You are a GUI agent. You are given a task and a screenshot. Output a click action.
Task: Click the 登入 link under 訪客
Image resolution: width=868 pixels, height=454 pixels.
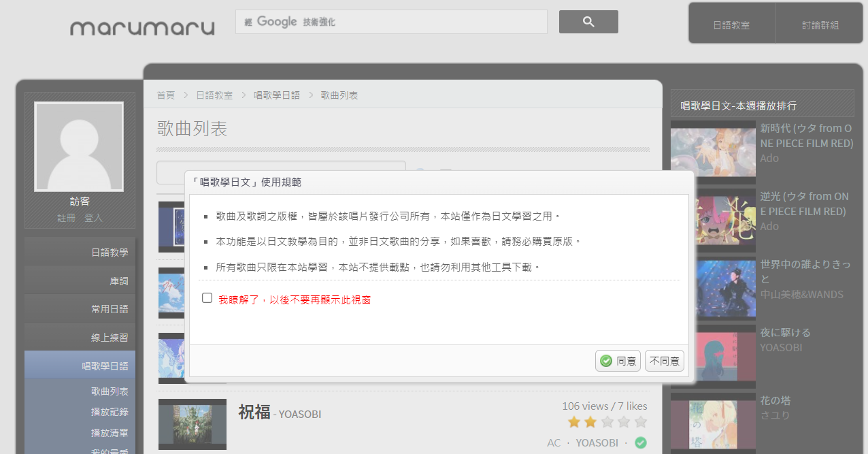(x=93, y=218)
